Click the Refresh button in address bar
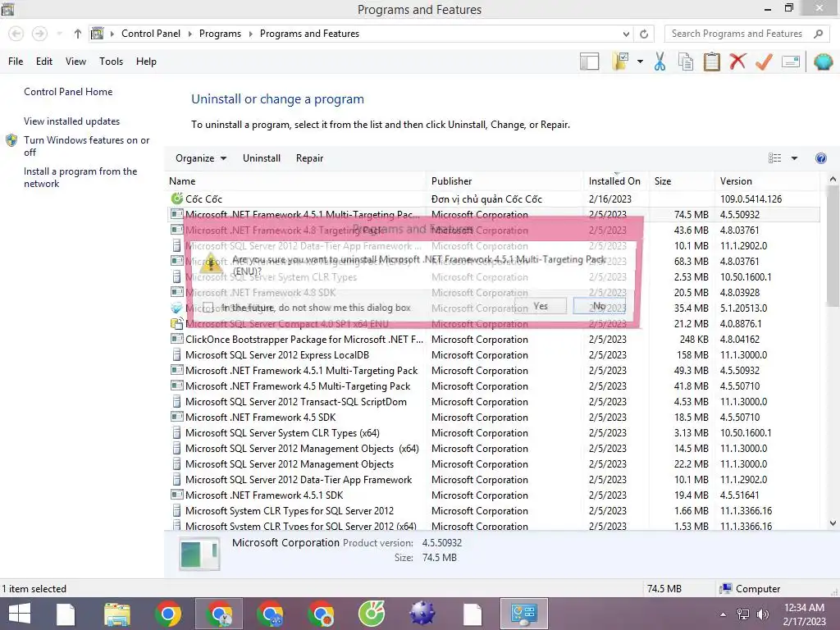This screenshot has width=840, height=630. (644, 34)
